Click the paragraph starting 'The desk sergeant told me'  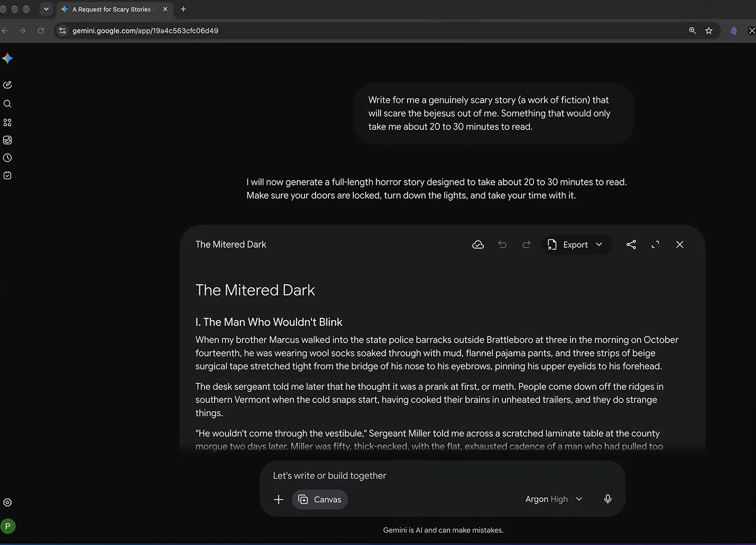point(430,400)
